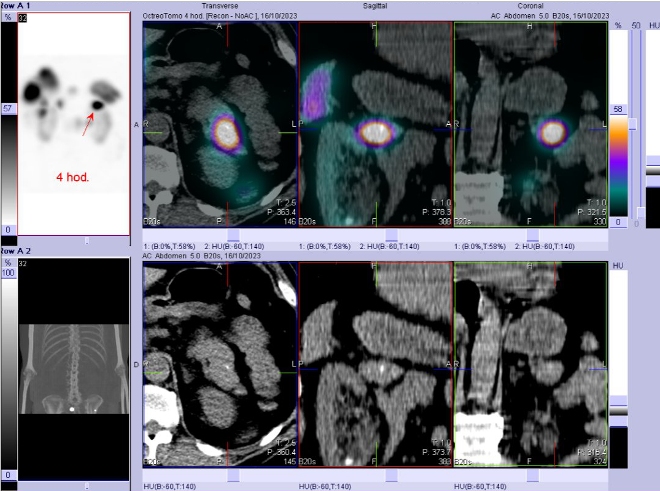Click the small slider under the MIP thumbnail
This screenshot has height=491, width=660.
[87, 241]
